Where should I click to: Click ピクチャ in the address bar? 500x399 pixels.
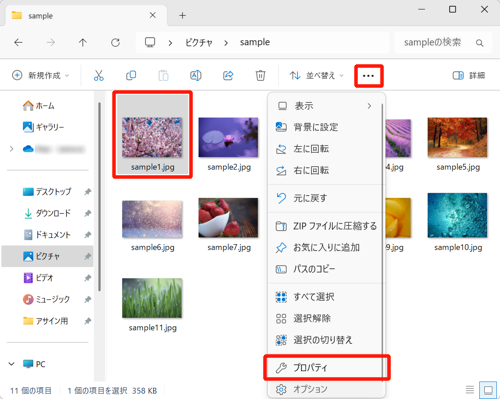click(199, 43)
